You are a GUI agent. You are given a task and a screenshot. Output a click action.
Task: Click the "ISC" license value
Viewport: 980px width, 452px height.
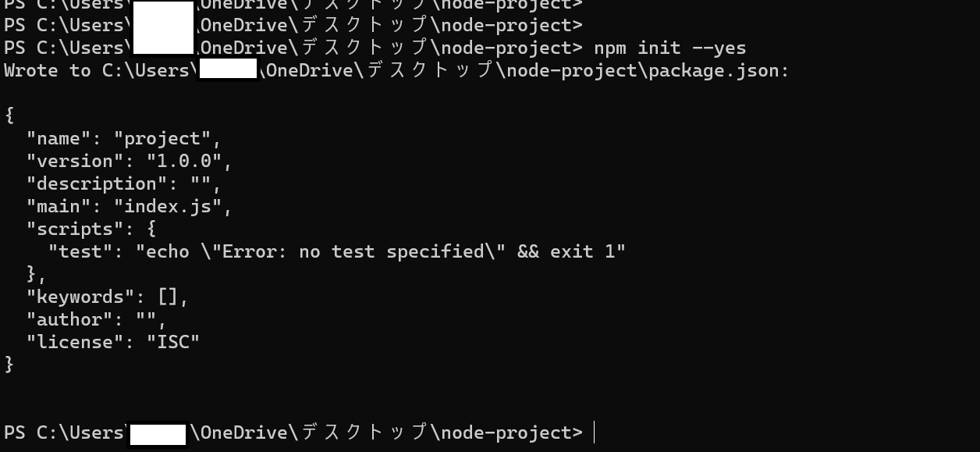pos(173,342)
